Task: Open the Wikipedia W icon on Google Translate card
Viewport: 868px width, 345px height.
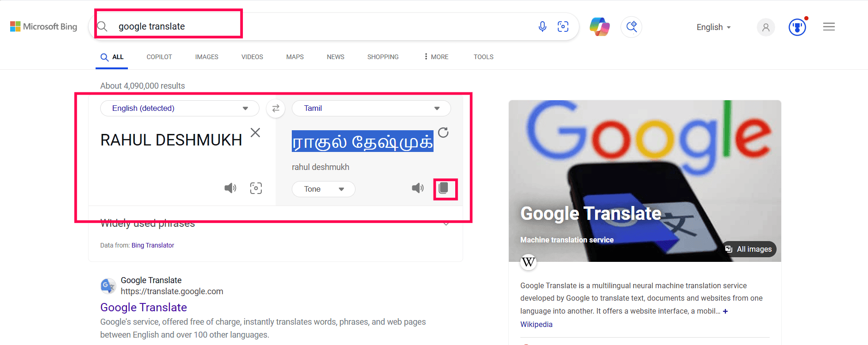Action: [528, 262]
